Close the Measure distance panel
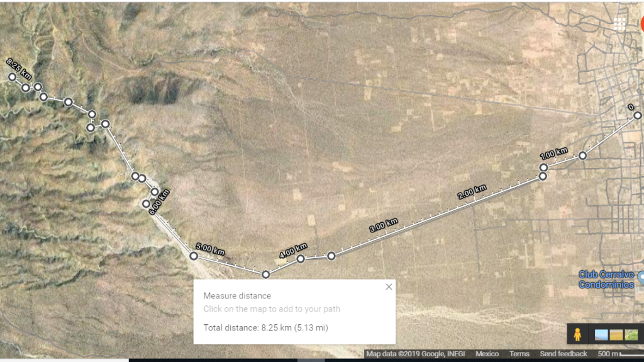The image size is (644, 362). 389,287
